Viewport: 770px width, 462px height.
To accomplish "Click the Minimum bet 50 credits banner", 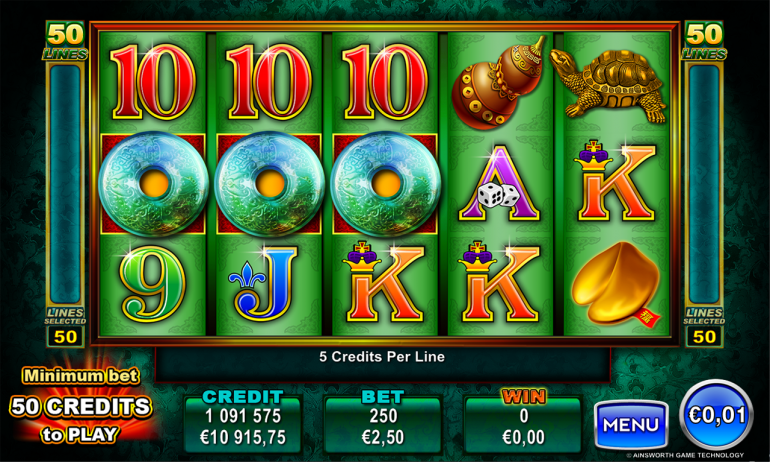I will [x=81, y=406].
